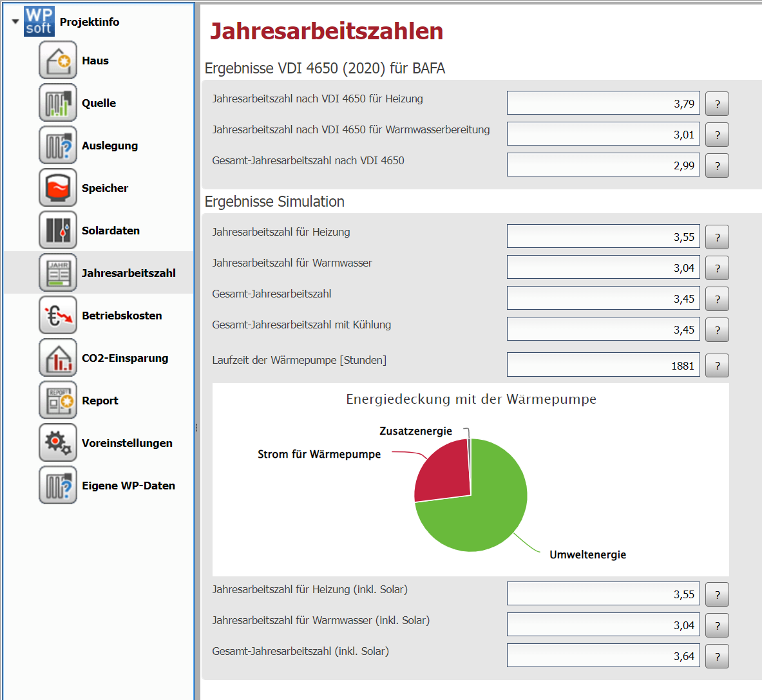Open the Auslegung sizing icon
This screenshot has height=700, width=762.
[58, 146]
